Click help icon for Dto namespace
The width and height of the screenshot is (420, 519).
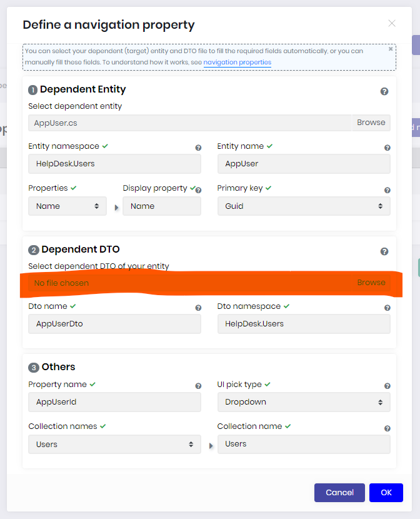(387, 308)
